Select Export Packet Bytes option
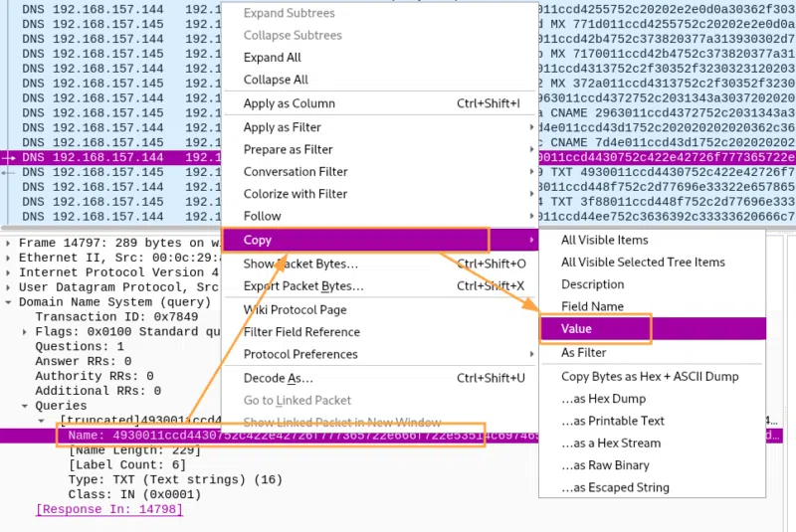This screenshot has height=532, width=796. pyautogui.click(x=303, y=285)
